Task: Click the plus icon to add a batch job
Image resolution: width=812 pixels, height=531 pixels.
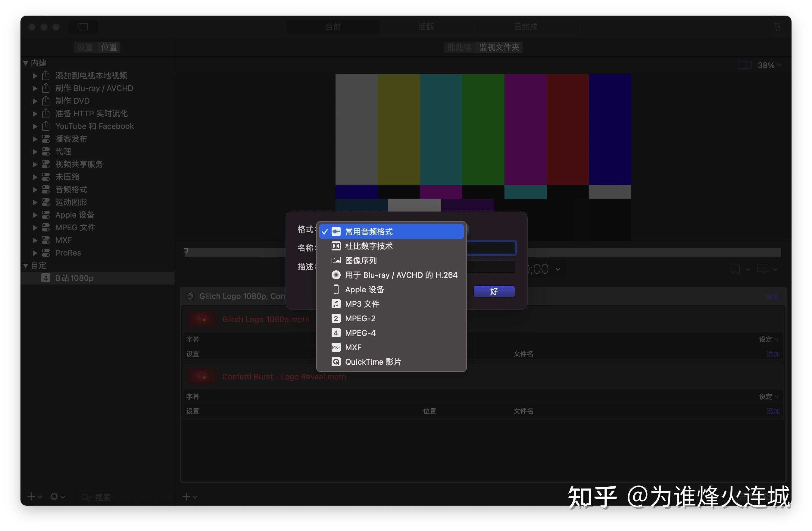Action: pos(187,497)
